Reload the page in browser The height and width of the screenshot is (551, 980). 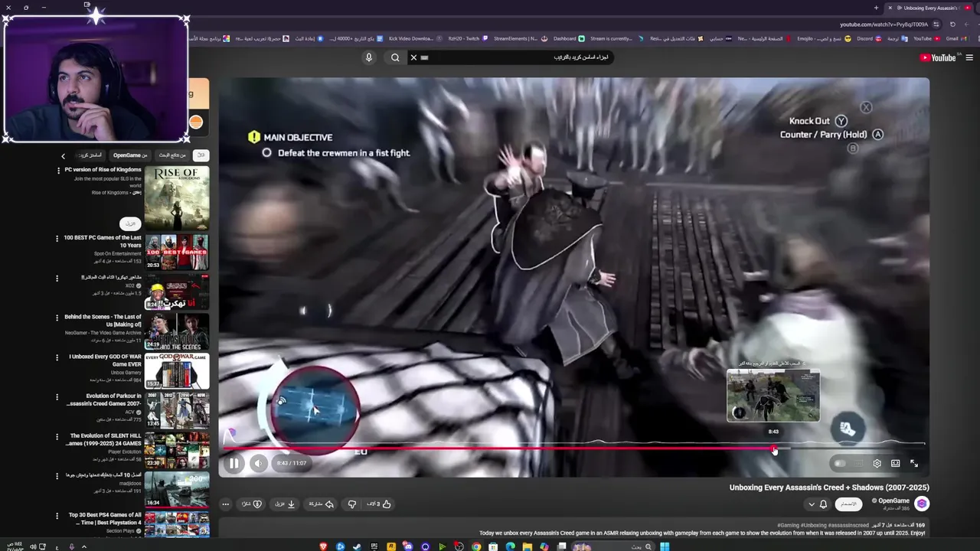tap(952, 24)
